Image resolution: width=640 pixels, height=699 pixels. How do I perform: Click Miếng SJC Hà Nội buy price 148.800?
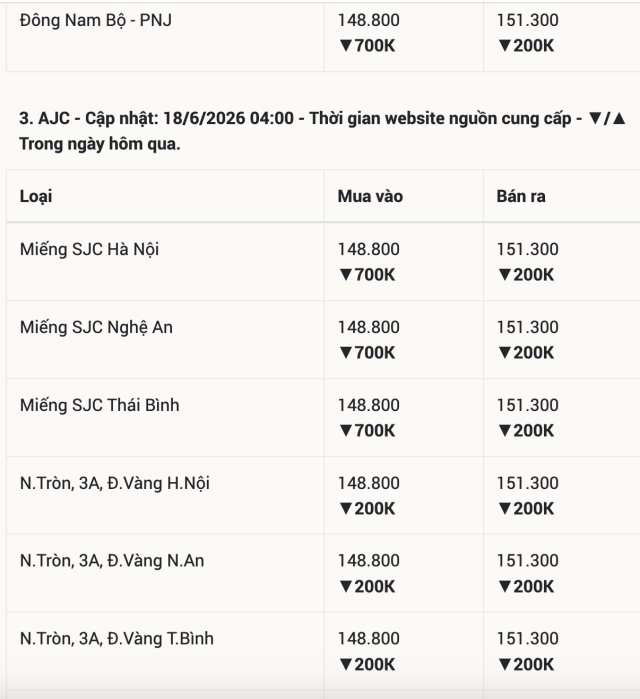coord(369,249)
